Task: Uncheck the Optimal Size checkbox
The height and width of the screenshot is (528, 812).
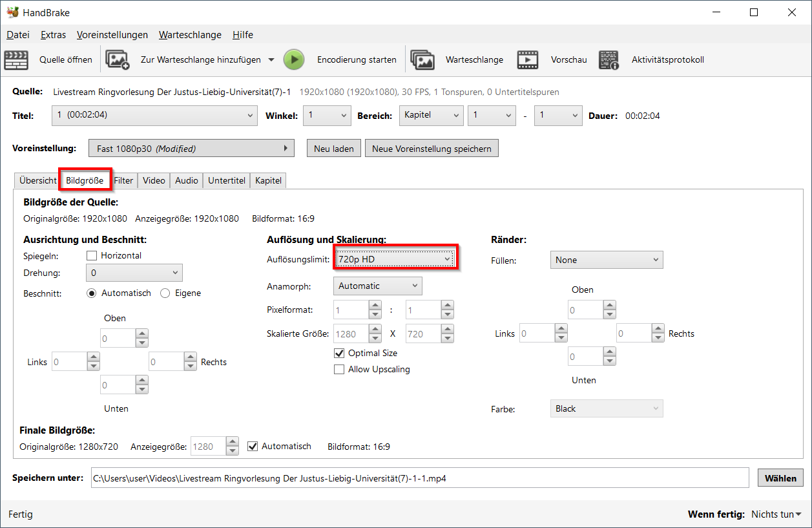Action: coord(339,354)
